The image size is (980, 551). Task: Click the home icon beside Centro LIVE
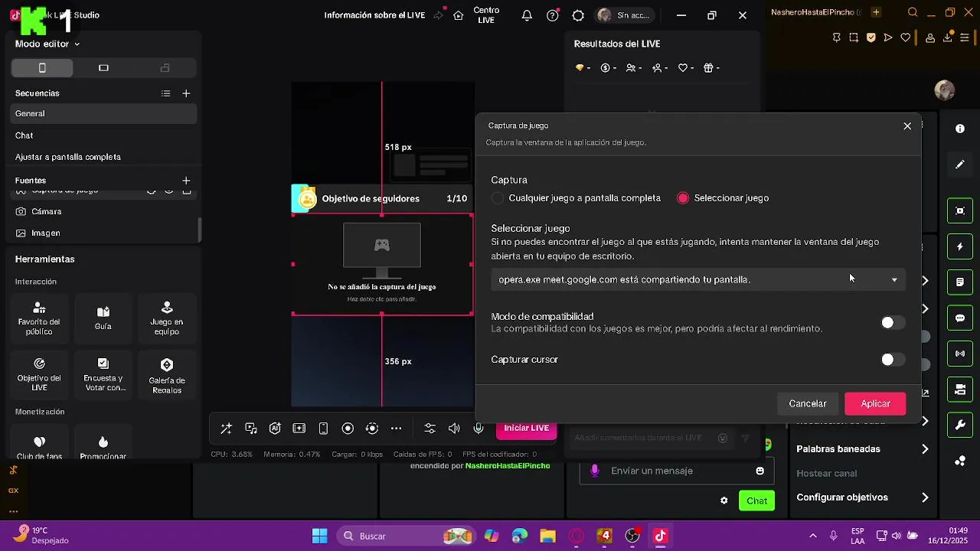coord(459,15)
